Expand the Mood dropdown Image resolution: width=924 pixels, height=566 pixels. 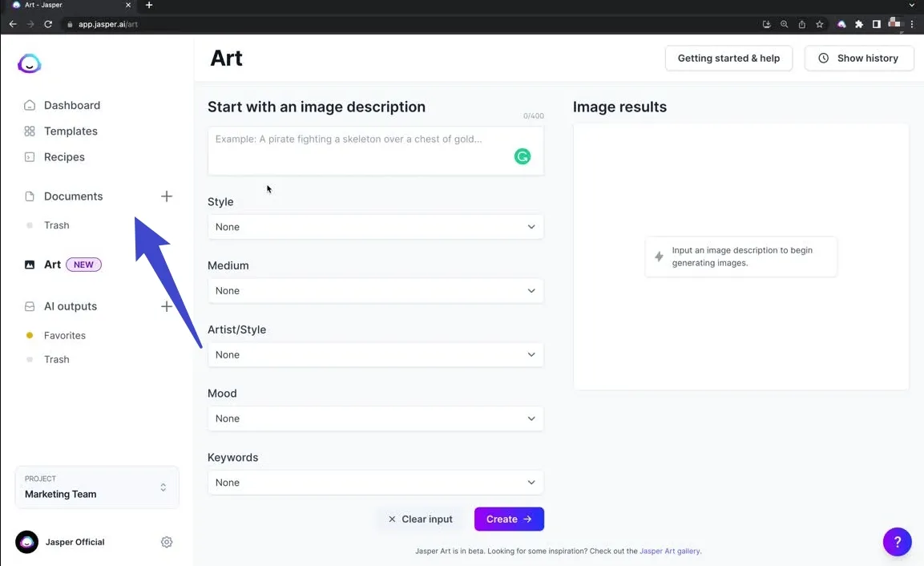(x=375, y=418)
